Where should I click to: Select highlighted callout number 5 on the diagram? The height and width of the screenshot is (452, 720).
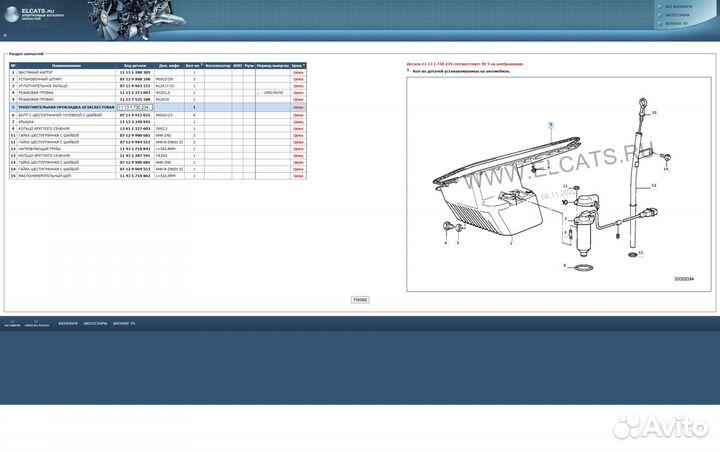(549, 123)
